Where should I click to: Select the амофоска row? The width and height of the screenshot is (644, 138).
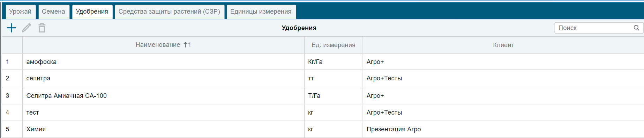(x=323, y=62)
